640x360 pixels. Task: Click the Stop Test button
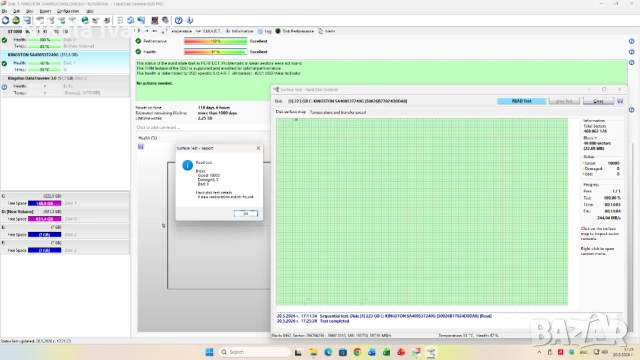click(x=564, y=101)
